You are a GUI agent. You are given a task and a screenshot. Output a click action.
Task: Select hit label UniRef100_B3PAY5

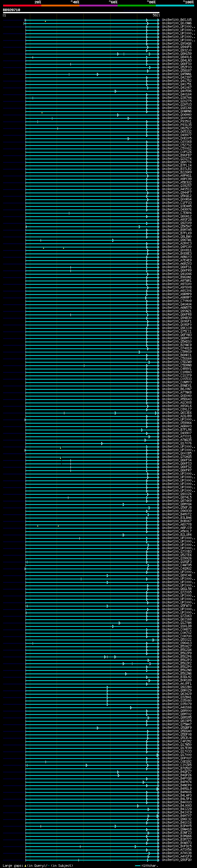(x=177, y=826)
